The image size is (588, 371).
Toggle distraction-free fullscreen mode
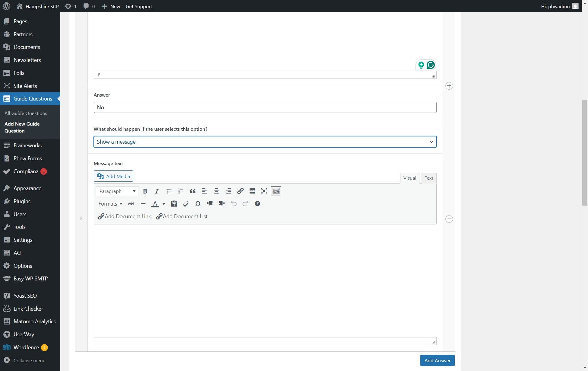tap(264, 191)
